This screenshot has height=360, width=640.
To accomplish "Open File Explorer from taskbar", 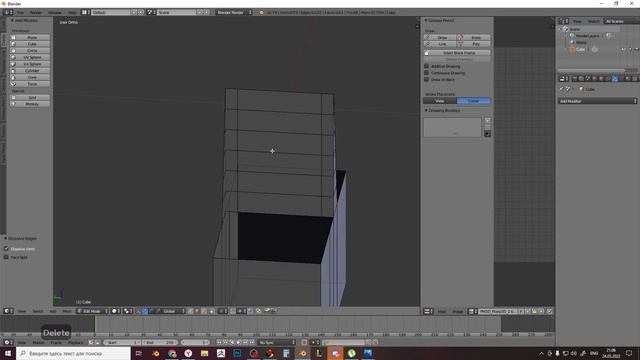I will pos(204,353).
